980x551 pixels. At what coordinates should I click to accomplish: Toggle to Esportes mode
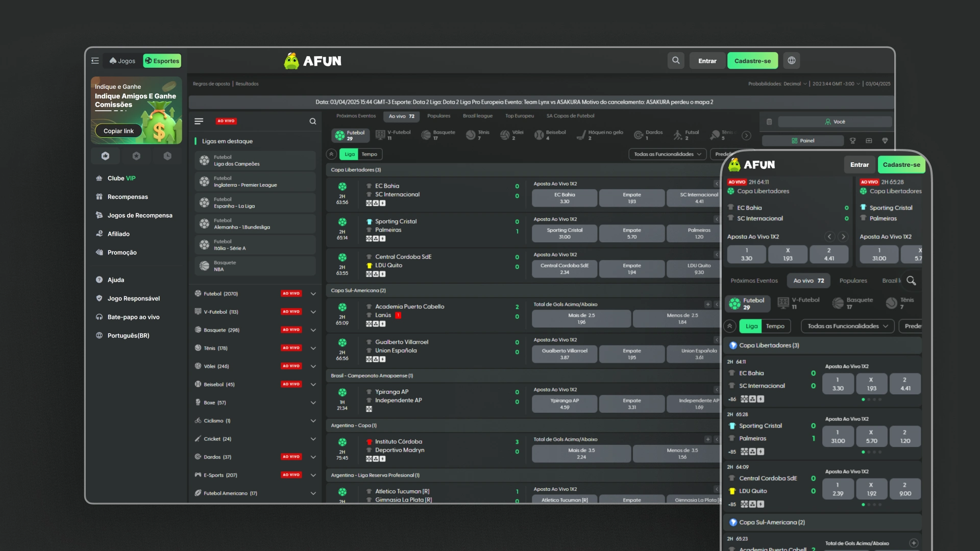(162, 61)
